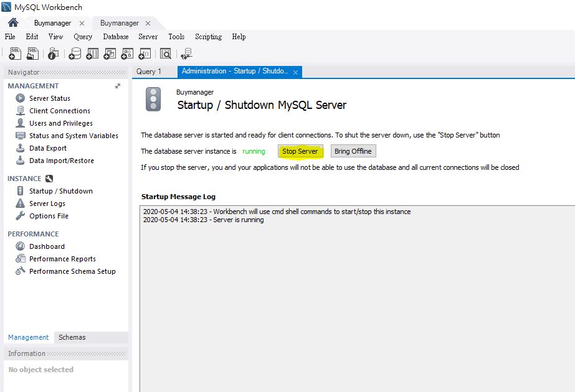Open Data Export in Navigator
The image size is (575, 392).
(47, 148)
